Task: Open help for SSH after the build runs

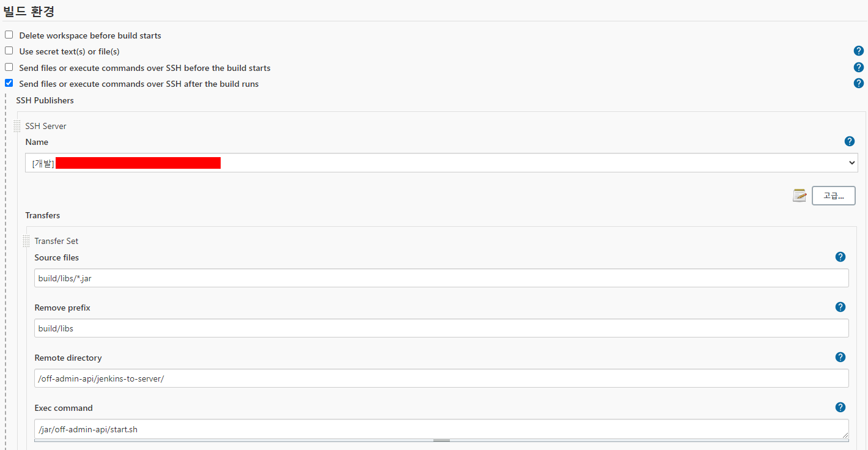Action: pyautogui.click(x=859, y=83)
